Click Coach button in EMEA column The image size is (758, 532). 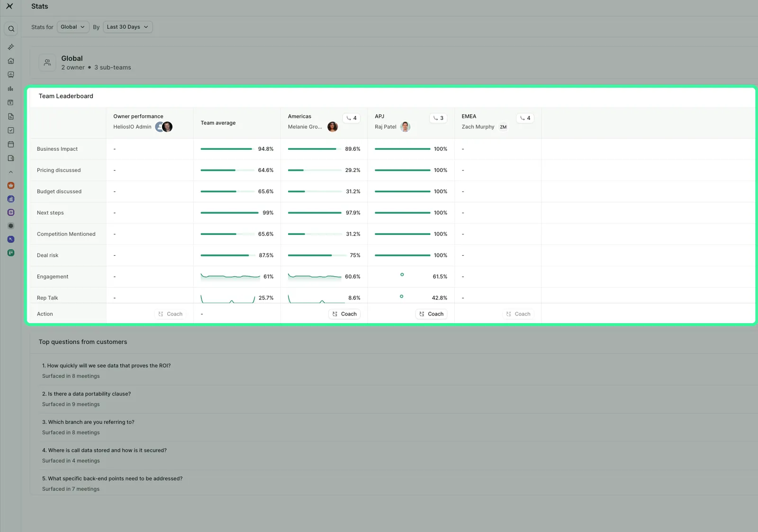coord(518,314)
